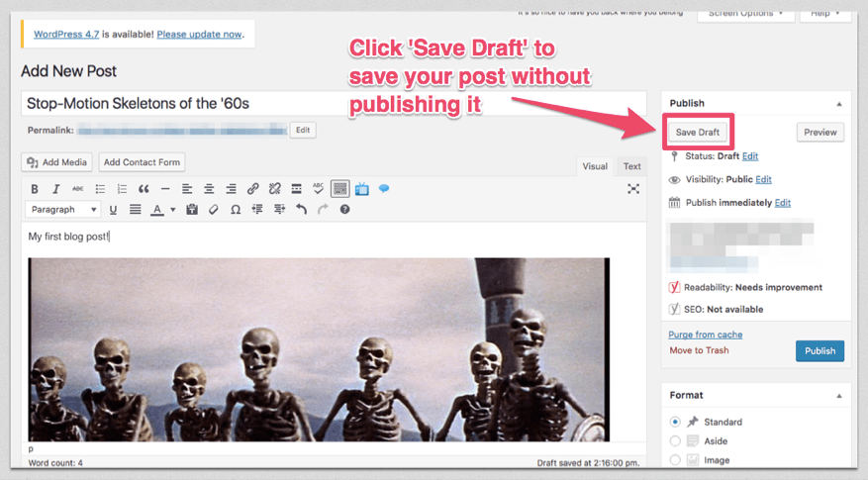The image size is (868, 480).
Task: Insert or edit a link
Action: coord(252,189)
